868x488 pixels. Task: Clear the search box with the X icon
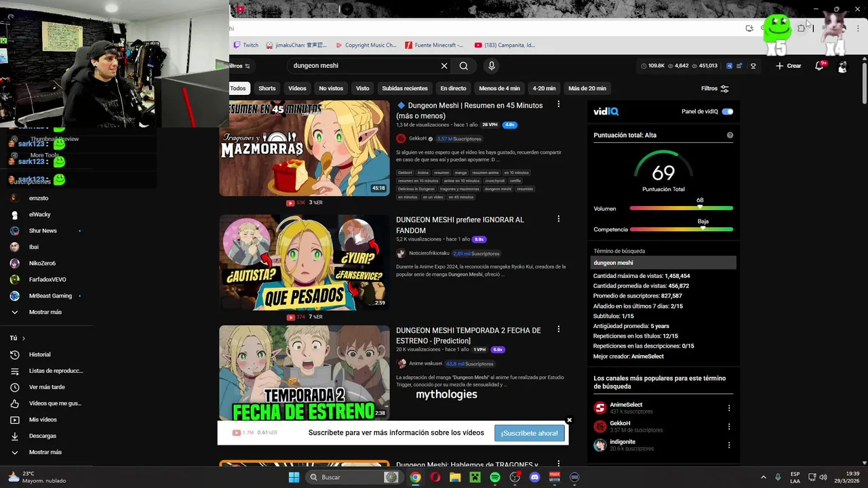444,66
